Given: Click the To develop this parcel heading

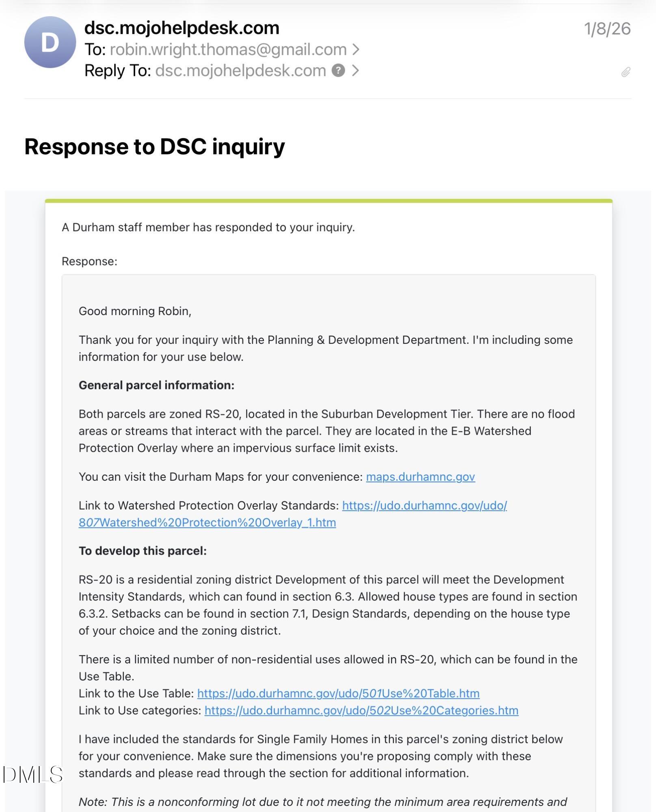Looking at the screenshot, I should (143, 551).
